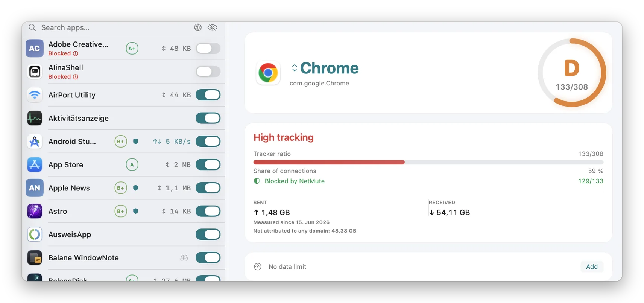Click the Adobe Creative app icon
The image size is (644, 303).
35,48
